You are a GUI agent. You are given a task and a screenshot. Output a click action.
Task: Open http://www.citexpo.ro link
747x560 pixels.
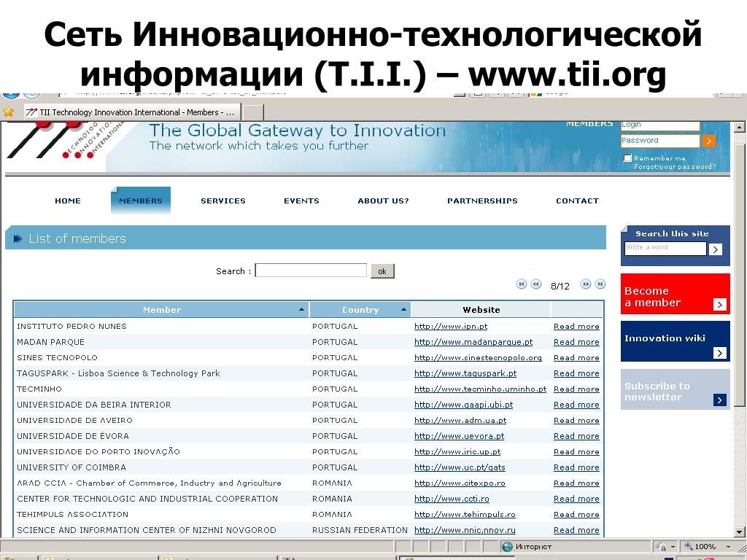[x=460, y=483]
